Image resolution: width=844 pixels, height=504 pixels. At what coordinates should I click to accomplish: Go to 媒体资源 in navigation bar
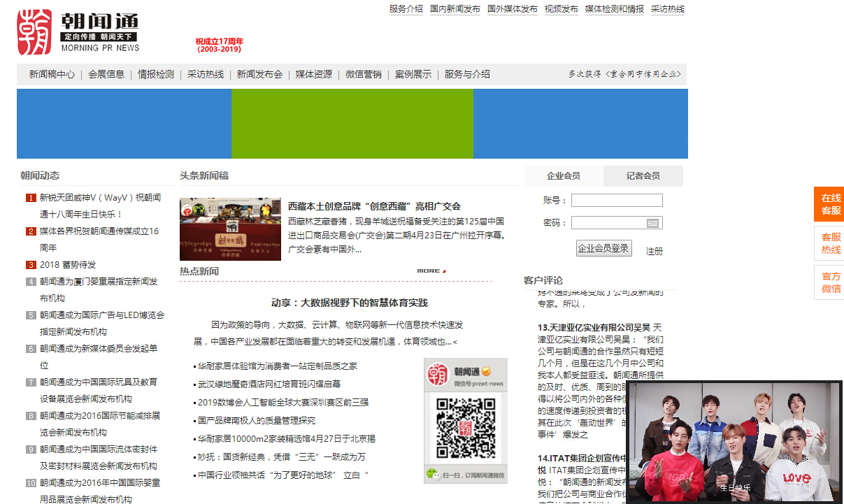(313, 74)
